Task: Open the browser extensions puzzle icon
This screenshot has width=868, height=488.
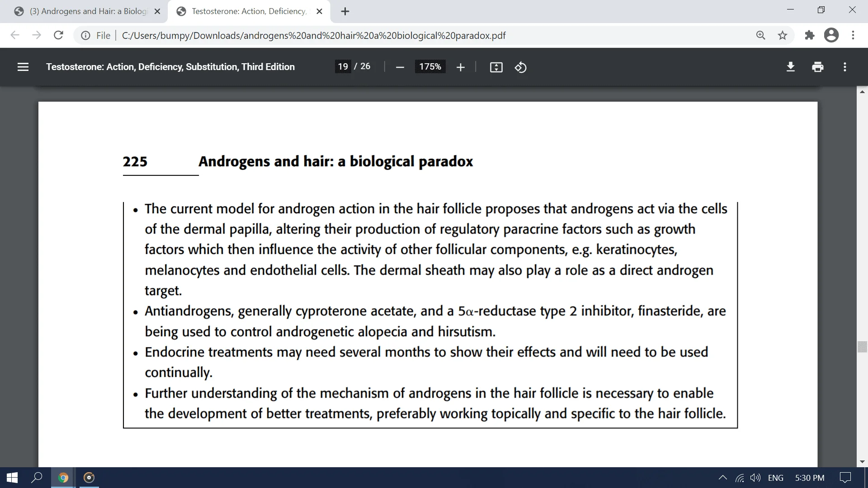Action: [809, 35]
